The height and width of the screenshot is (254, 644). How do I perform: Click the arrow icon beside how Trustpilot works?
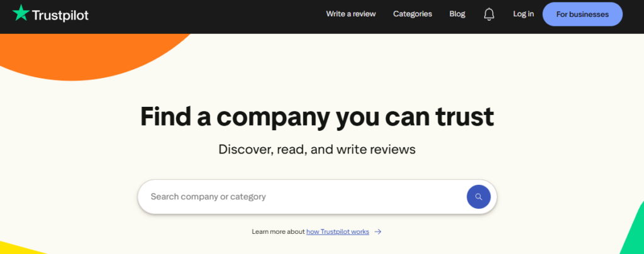click(x=378, y=232)
